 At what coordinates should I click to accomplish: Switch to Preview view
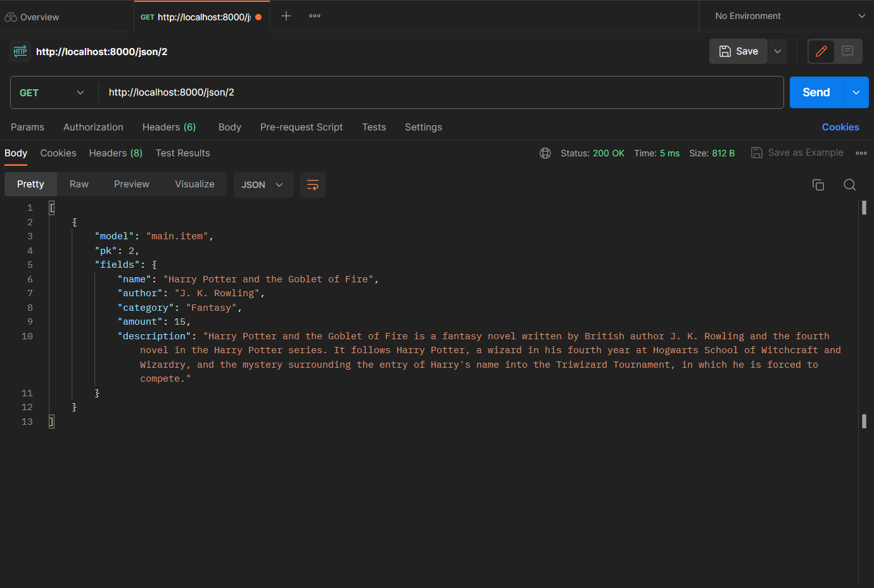point(132,184)
